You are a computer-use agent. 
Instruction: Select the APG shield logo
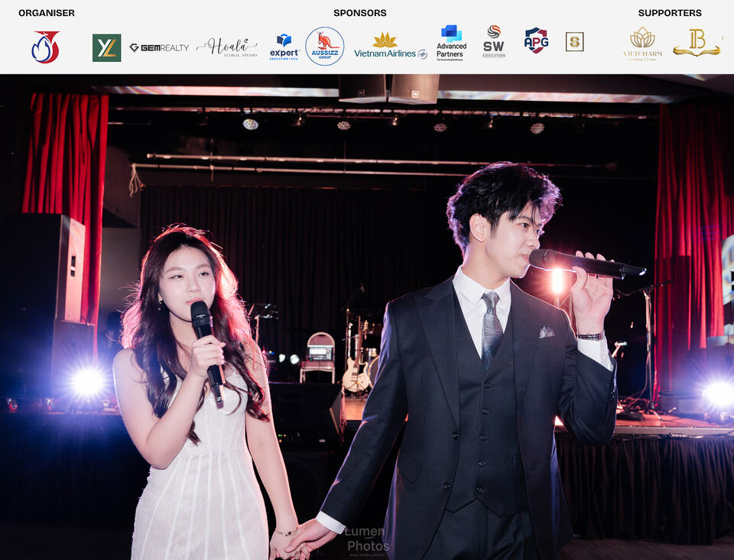[x=536, y=40]
